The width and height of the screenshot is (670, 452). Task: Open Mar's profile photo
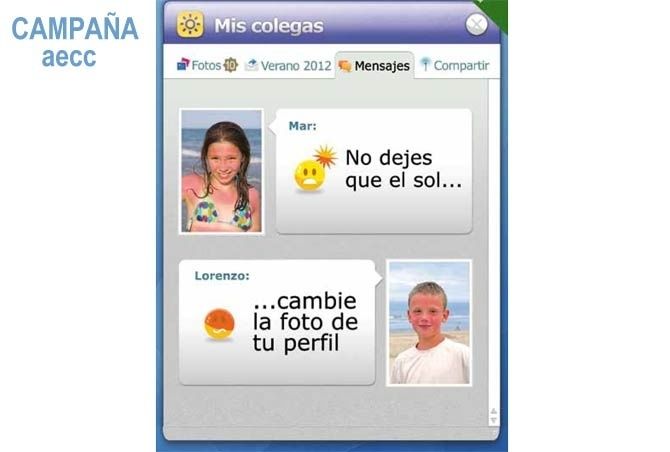pyautogui.click(x=221, y=171)
